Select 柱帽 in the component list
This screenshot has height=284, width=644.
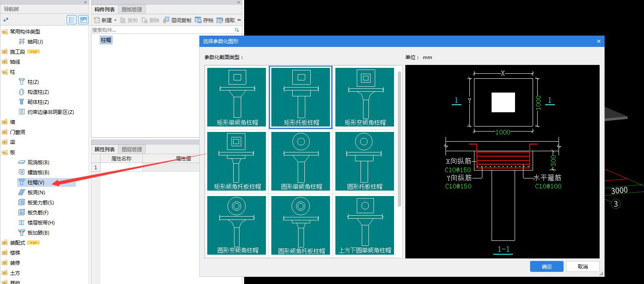(106, 40)
